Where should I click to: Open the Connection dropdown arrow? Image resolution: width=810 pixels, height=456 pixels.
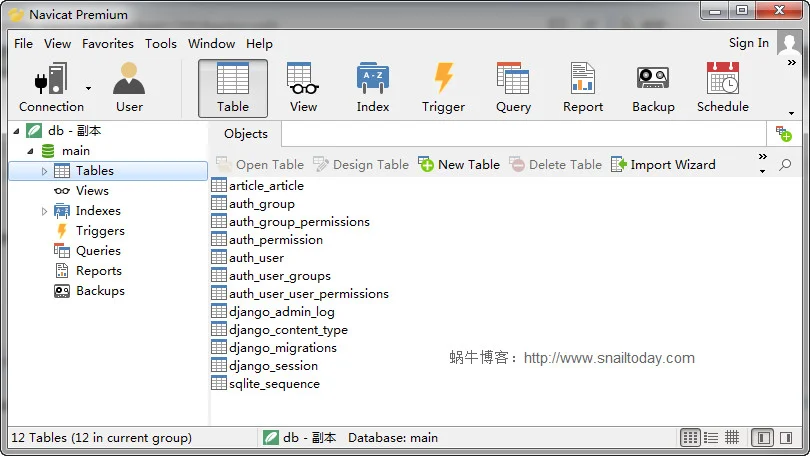[88, 88]
